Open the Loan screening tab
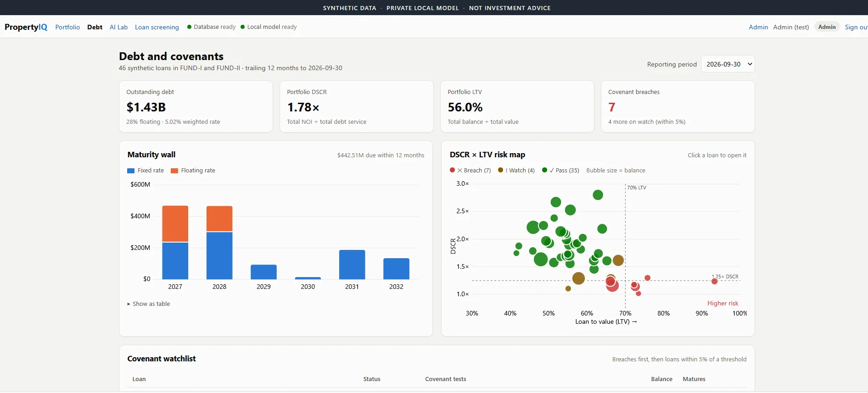This screenshot has height=393, width=868. [157, 27]
